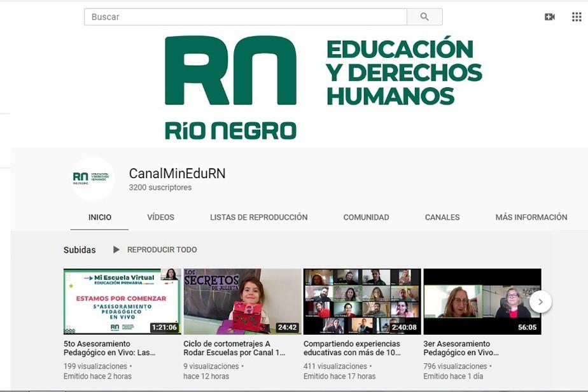Click the Reproducir Todo link
Viewport: 588px width, 392px height.
162,249
